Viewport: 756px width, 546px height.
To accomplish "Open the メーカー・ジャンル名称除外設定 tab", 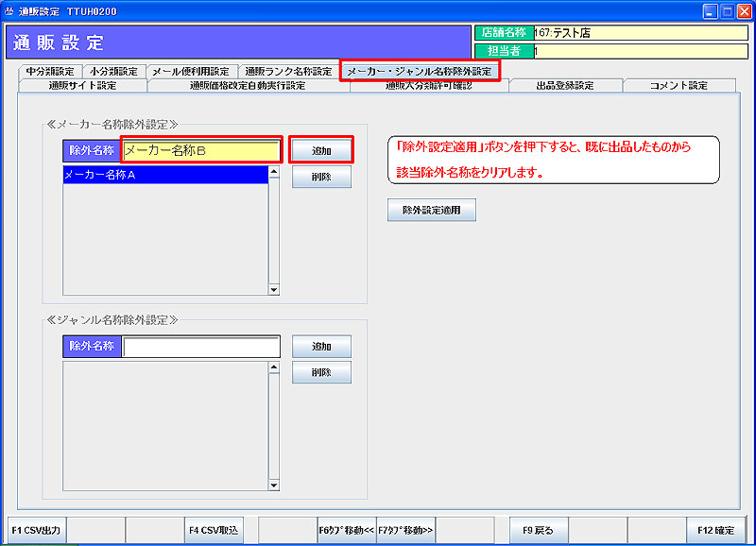I will click(420, 71).
